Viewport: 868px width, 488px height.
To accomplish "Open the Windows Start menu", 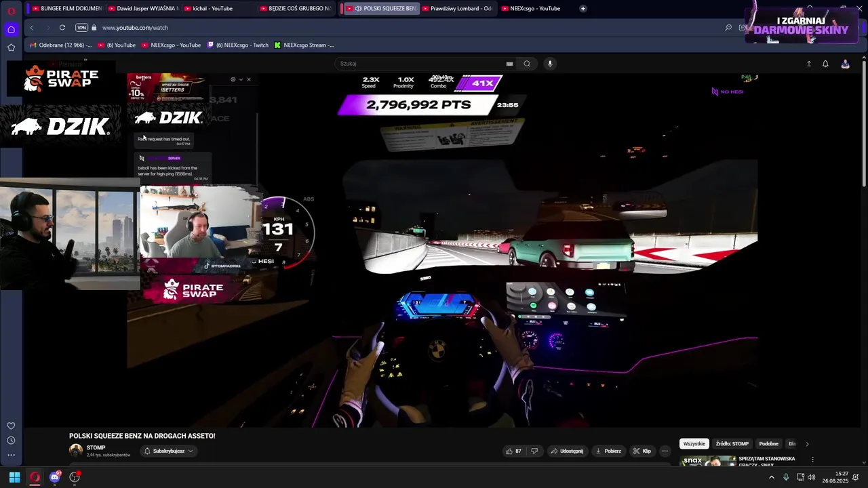I will [x=14, y=477].
